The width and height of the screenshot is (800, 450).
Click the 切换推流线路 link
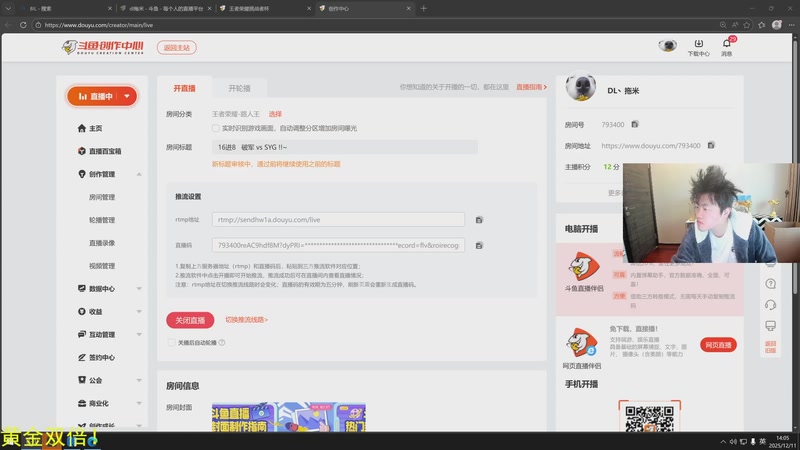click(246, 320)
